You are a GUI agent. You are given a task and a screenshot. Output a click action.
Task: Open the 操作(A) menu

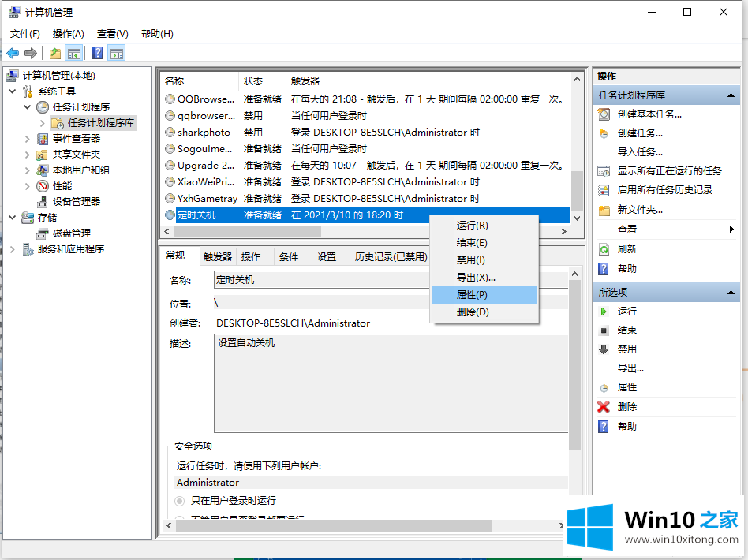68,34
